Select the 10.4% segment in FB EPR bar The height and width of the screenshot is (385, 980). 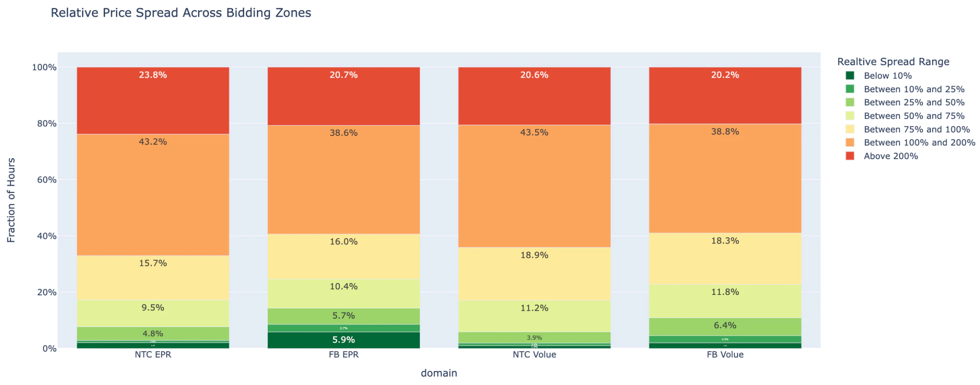pos(343,294)
